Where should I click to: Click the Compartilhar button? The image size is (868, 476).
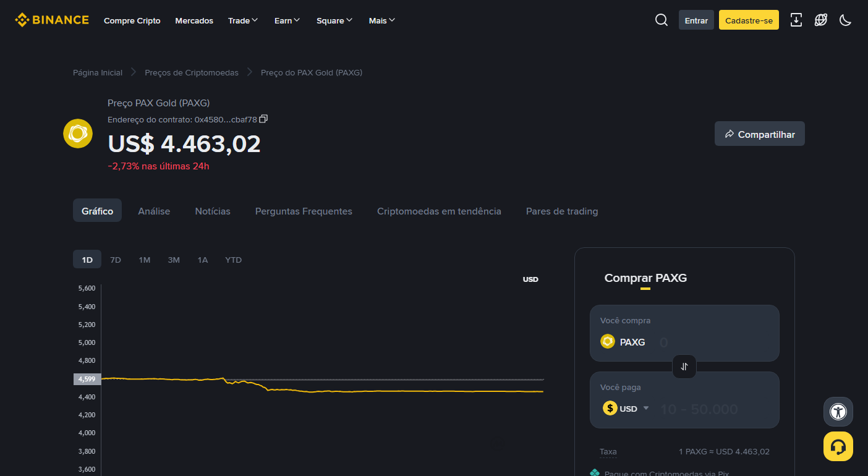[x=760, y=134]
